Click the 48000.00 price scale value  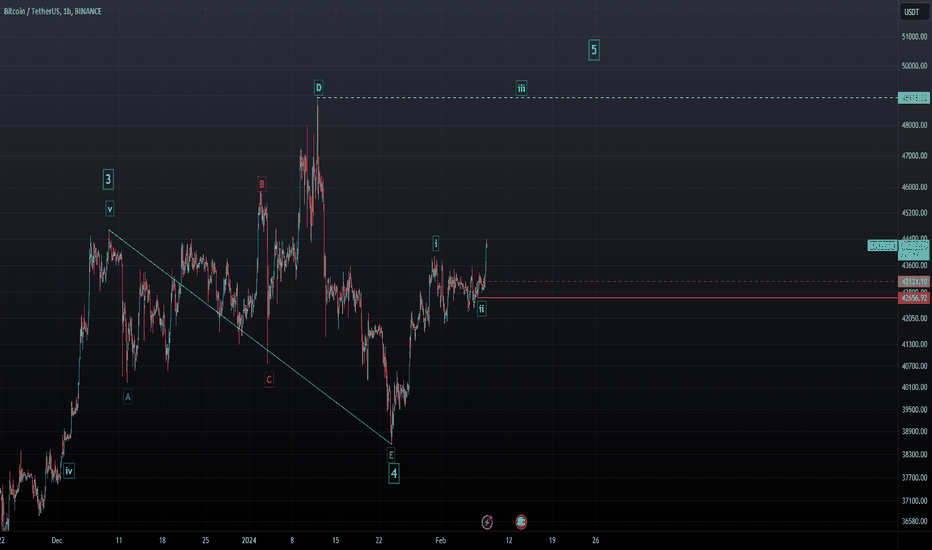[914, 125]
